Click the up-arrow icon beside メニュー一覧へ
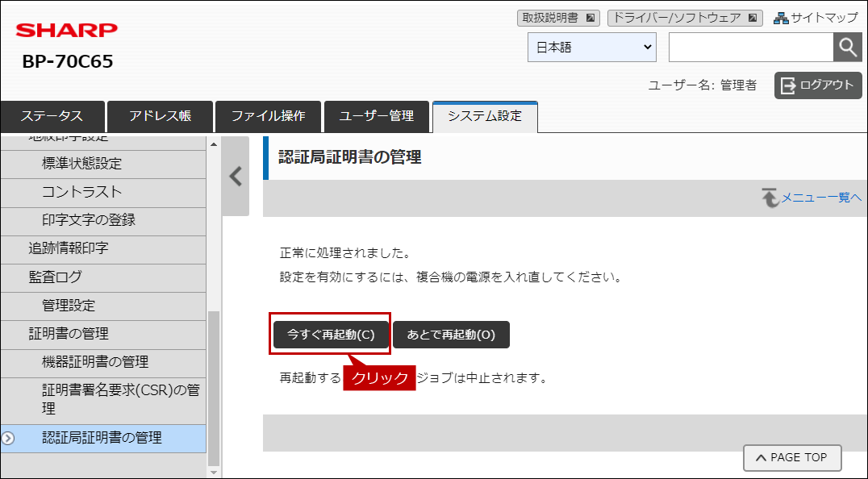This screenshot has height=479, width=868. (x=770, y=198)
